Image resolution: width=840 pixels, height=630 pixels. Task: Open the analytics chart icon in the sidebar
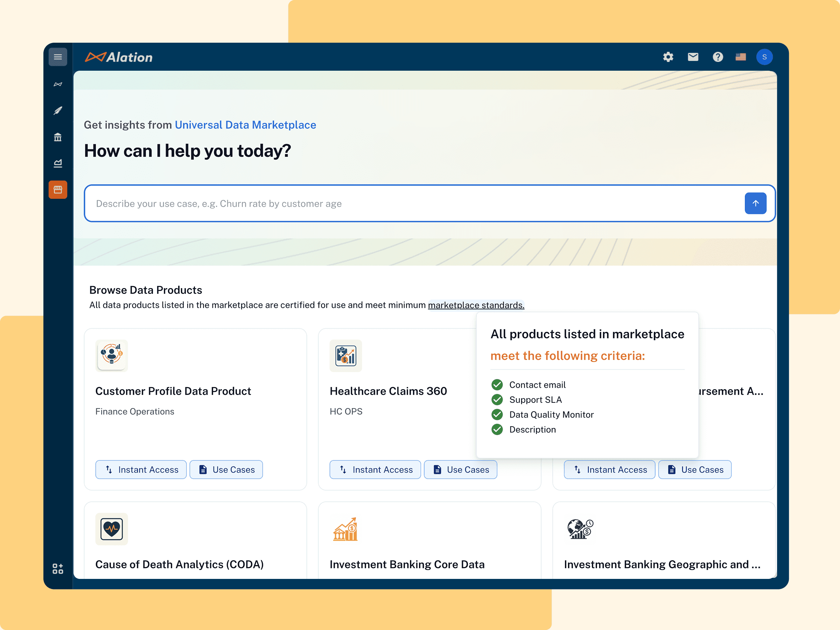pos(58,163)
